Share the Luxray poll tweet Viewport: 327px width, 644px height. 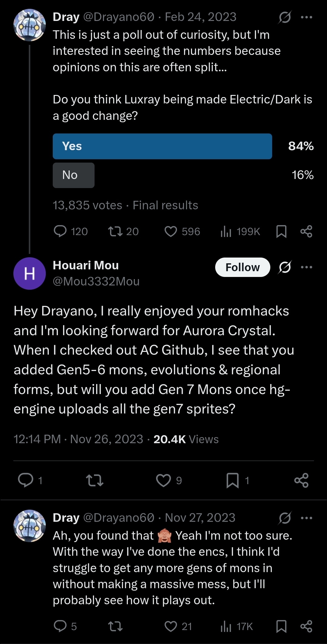coord(306,231)
